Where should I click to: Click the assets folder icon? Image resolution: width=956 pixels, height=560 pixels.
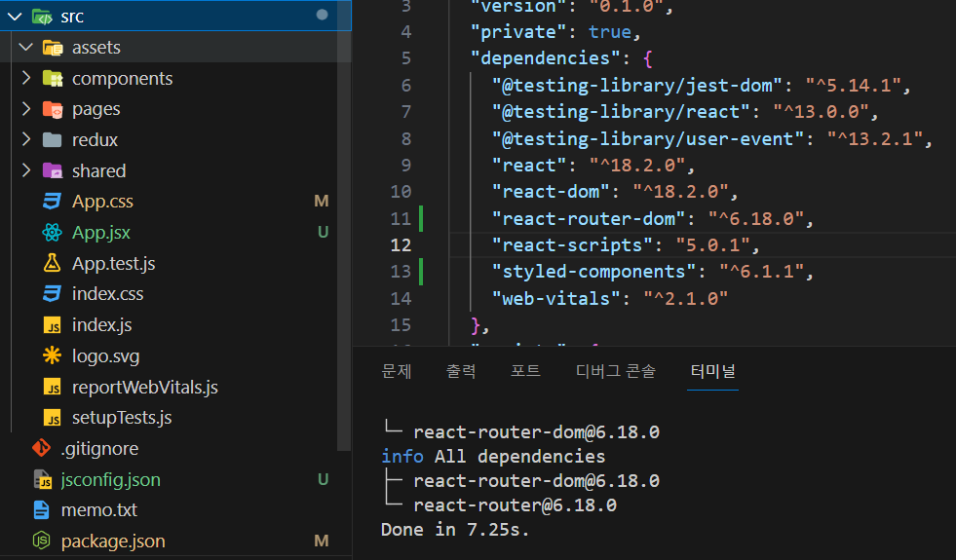pos(53,48)
